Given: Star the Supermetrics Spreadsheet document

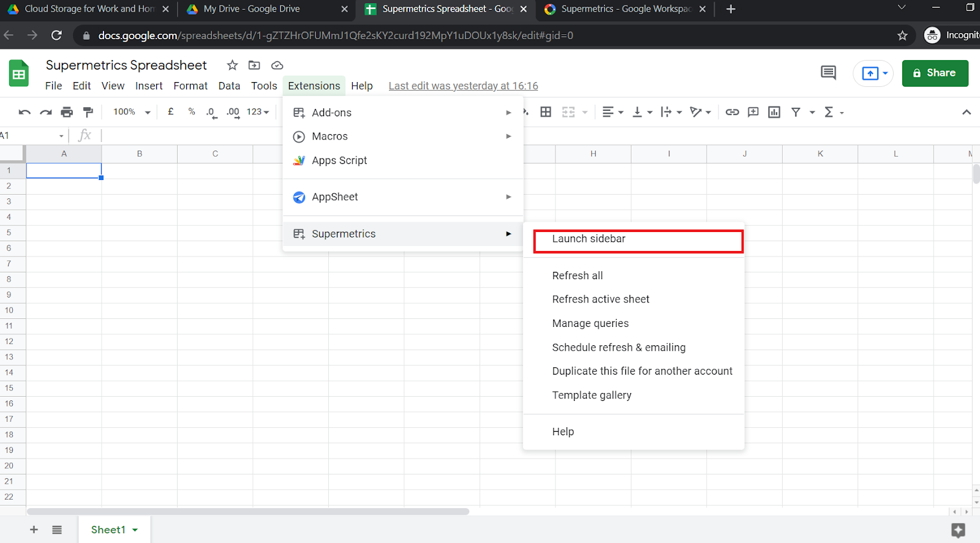Looking at the screenshot, I should pos(232,66).
